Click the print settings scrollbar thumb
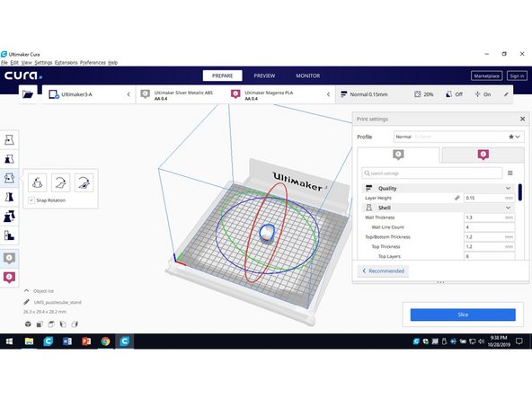This screenshot has width=532, height=399. (520, 192)
